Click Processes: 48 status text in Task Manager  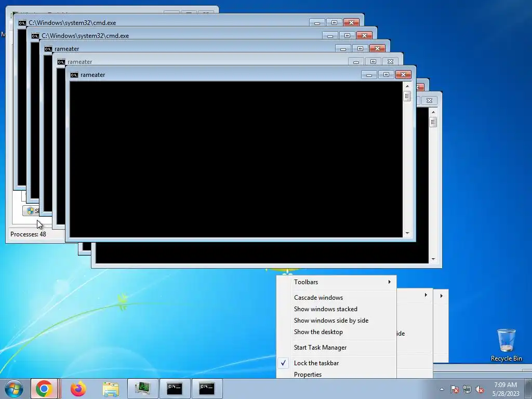(28, 234)
